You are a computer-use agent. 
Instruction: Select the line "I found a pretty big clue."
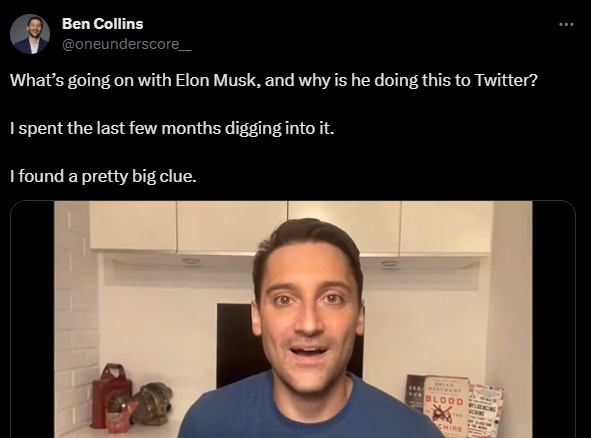point(103,176)
